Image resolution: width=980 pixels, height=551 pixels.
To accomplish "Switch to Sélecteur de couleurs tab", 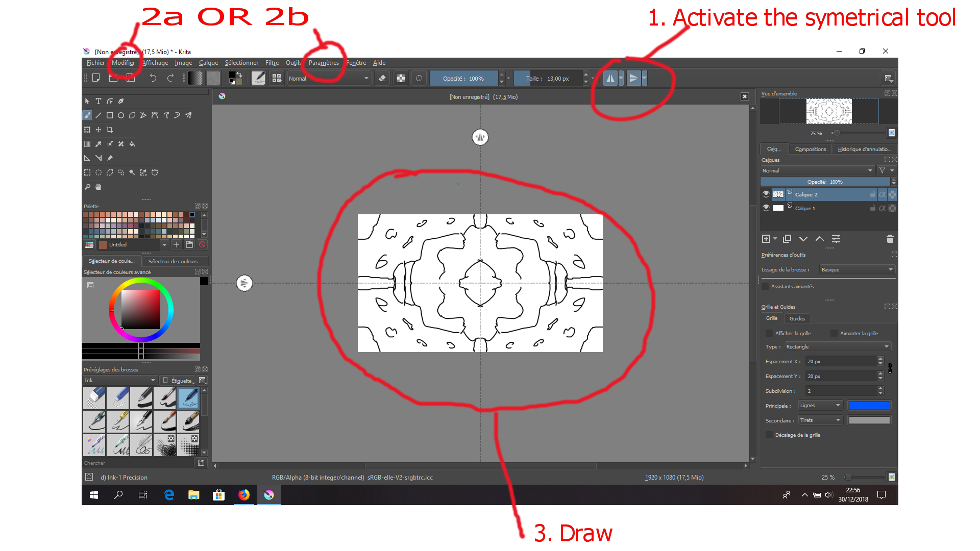I will 175,261.
